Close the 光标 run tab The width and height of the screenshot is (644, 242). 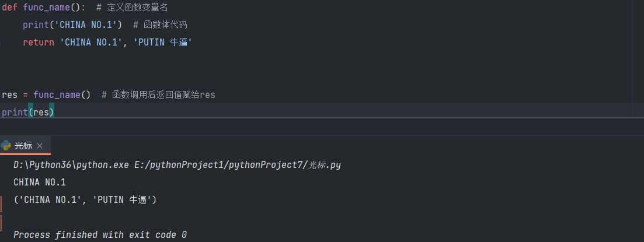(x=40, y=146)
